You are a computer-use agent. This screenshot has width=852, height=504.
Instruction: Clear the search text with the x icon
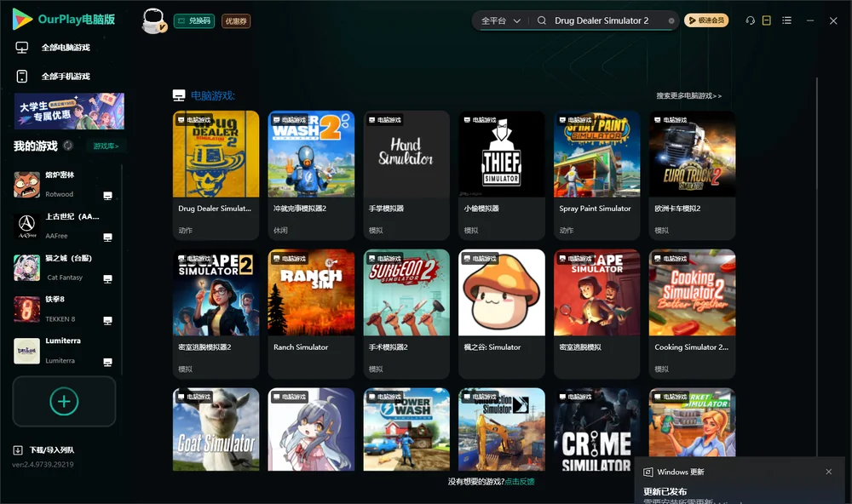671,20
